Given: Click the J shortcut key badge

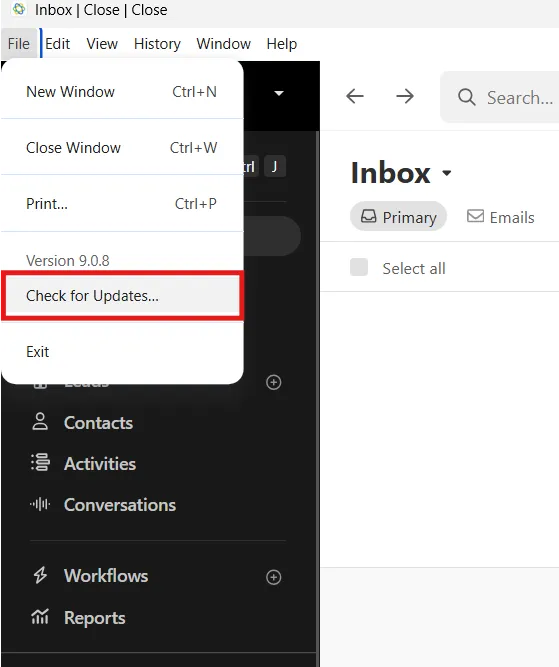Looking at the screenshot, I should (x=274, y=166).
